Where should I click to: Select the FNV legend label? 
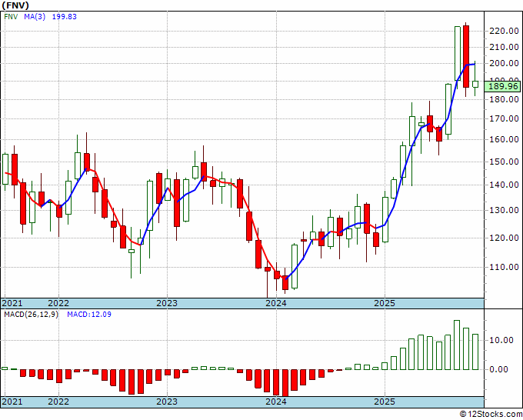click(11, 16)
